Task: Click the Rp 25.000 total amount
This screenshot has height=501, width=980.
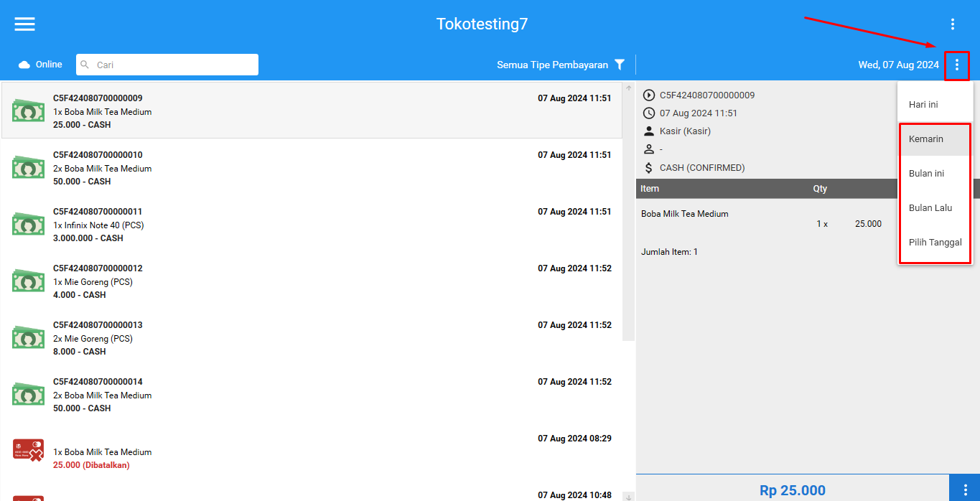Action: click(x=793, y=490)
